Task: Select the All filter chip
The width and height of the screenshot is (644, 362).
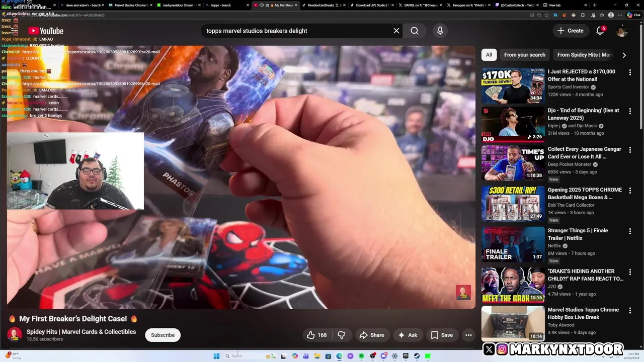Action: click(489, 55)
